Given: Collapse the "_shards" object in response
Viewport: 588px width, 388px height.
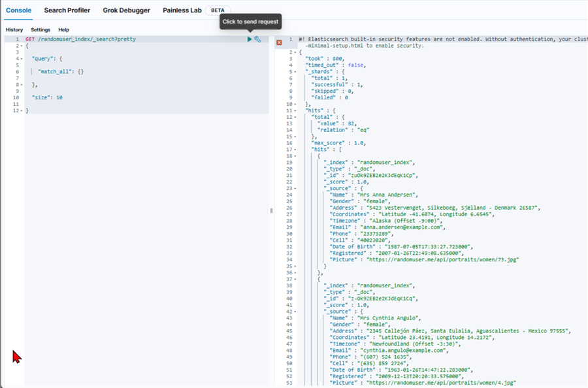Looking at the screenshot, I should tap(296, 72).
